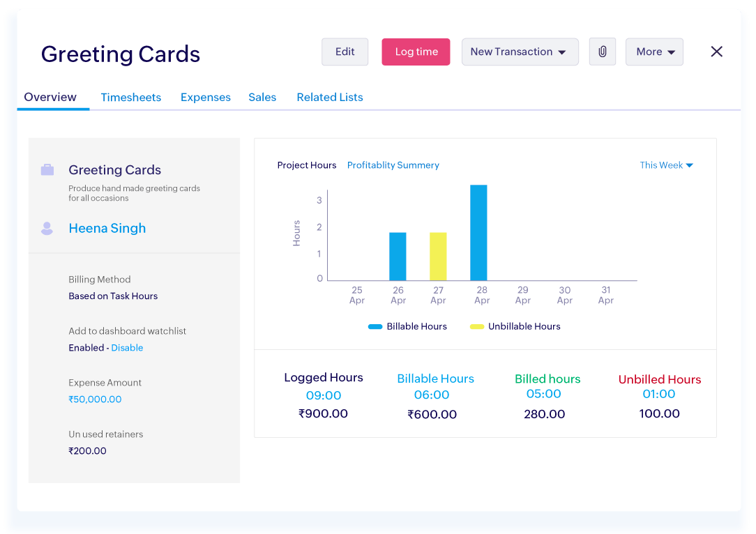
Task: Open the Related Lists tab
Action: [329, 97]
